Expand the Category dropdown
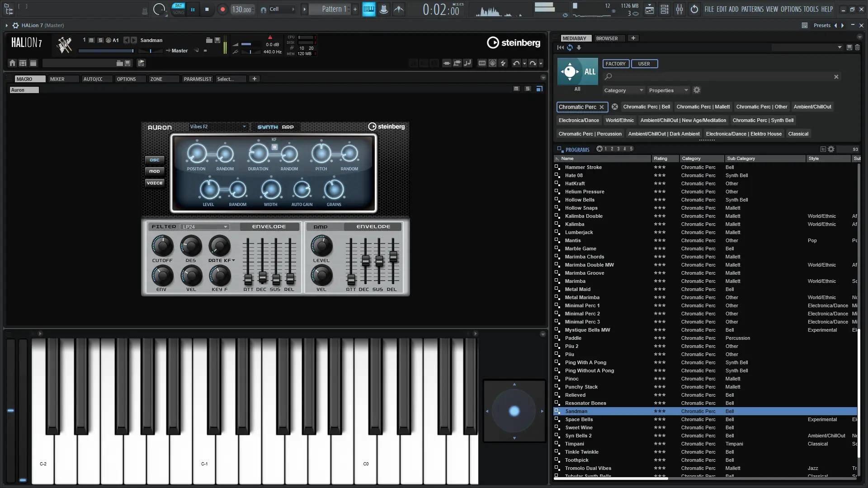The image size is (868, 488). coord(623,90)
